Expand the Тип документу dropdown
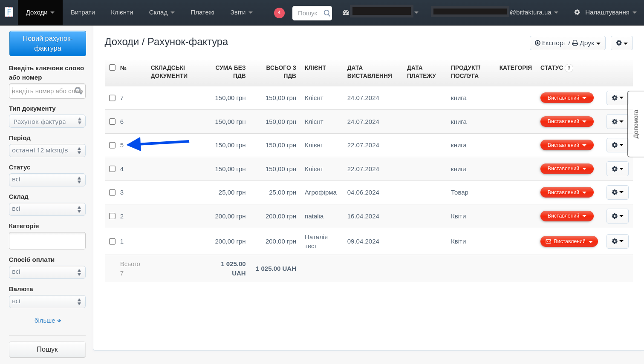This screenshot has width=644, height=364. point(47,121)
